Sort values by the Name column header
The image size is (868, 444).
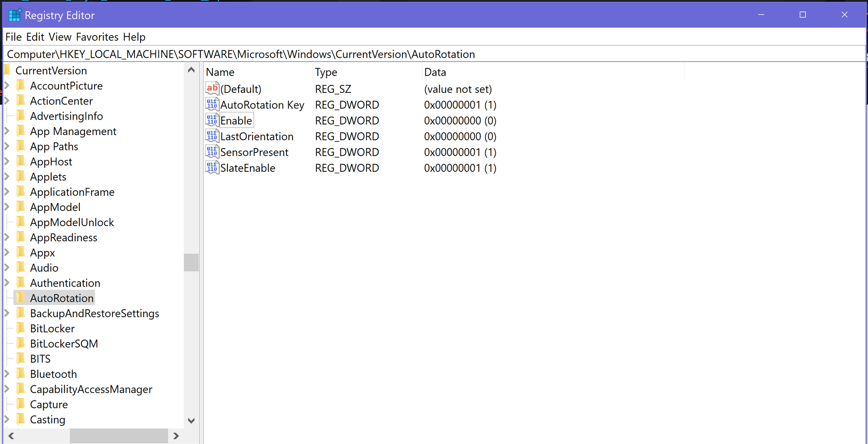click(258, 72)
